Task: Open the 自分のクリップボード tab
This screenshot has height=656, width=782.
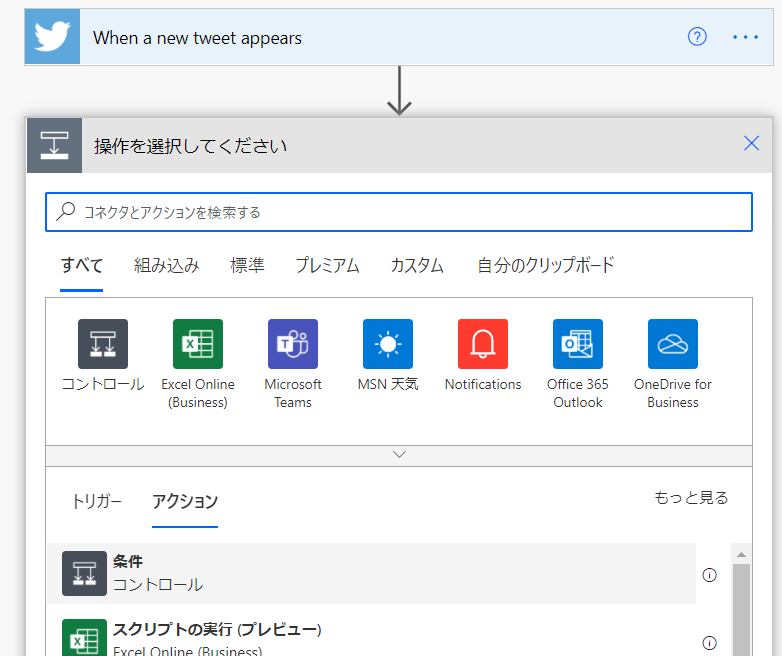Action: click(546, 265)
